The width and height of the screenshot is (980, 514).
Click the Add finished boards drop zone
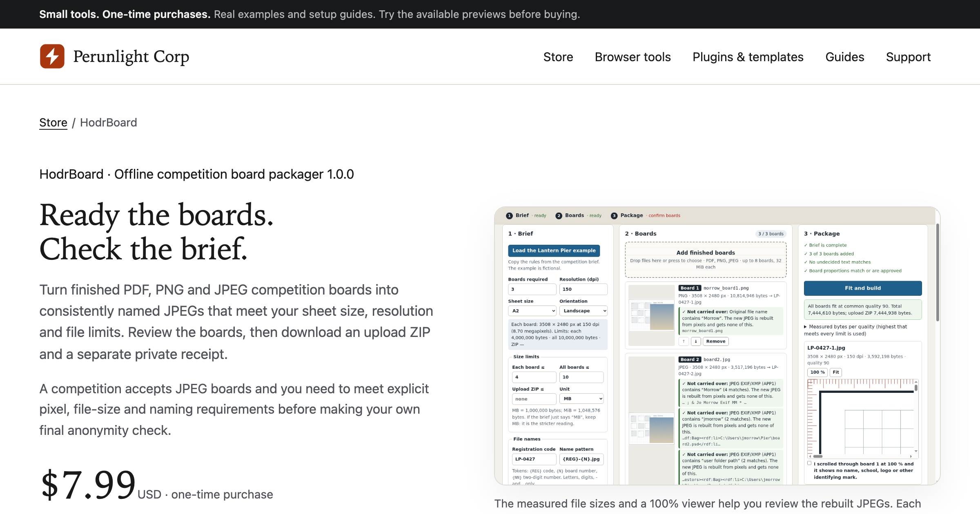706,260
